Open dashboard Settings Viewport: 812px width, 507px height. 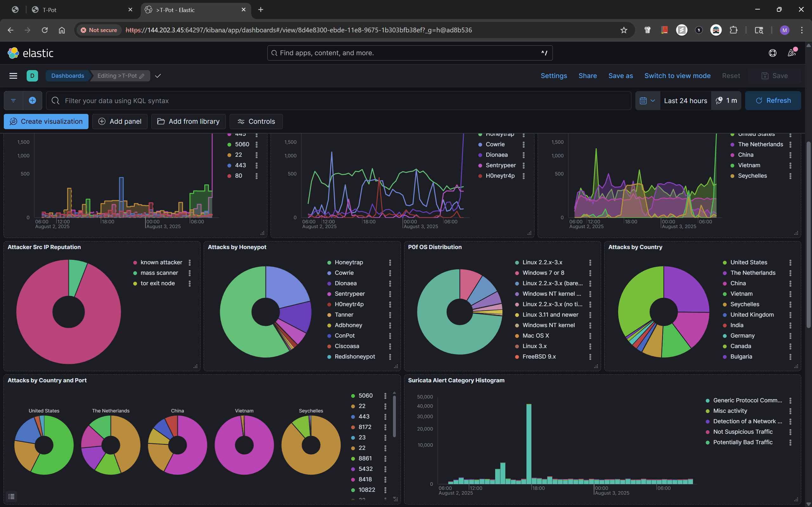coord(553,76)
